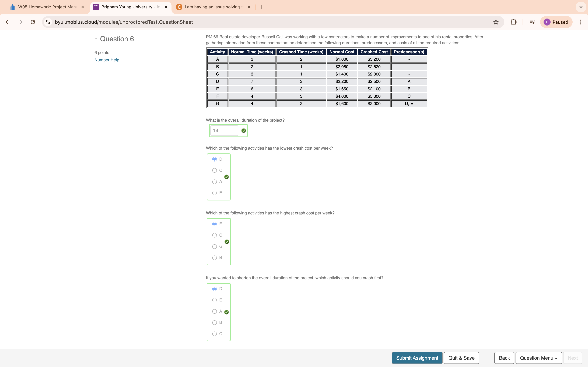Image resolution: width=588 pixels, height=367 pixels.
Task: Open the Number Help link
Action: [x=107, y=60]
